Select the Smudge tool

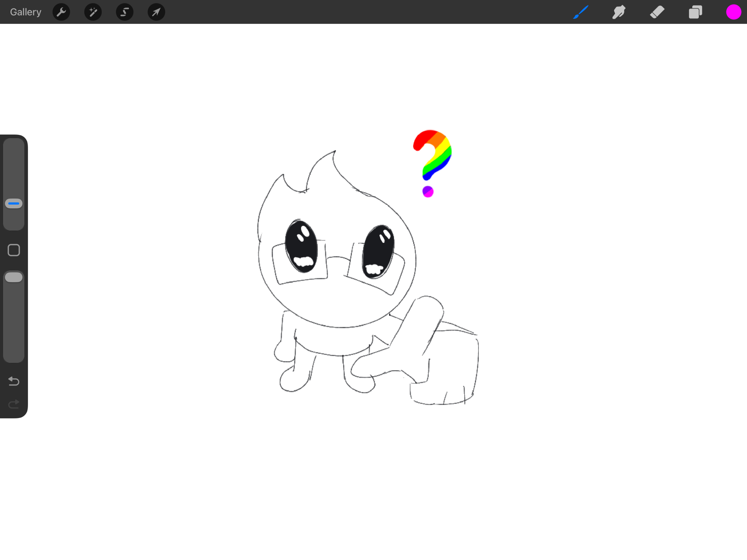click(x=619, y=12)
